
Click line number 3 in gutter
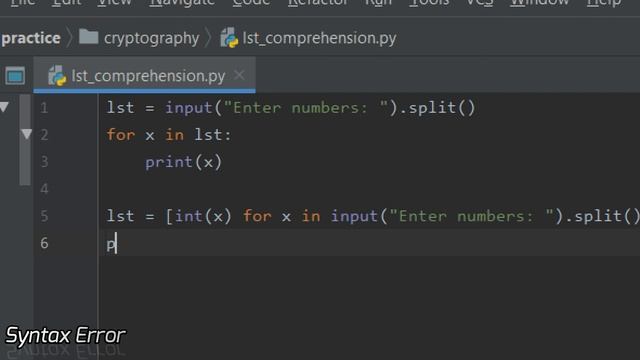(x=44, y=162)
